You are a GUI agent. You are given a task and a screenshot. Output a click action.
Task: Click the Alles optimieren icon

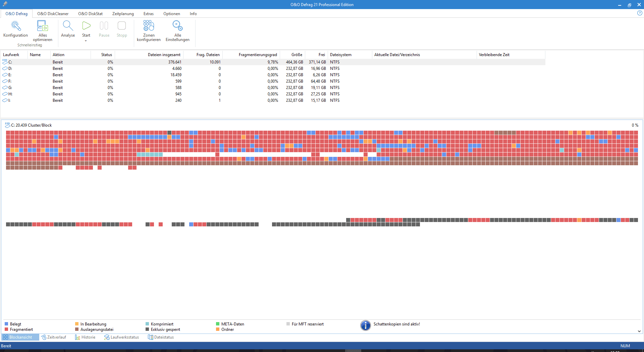(x=43, y=26)
